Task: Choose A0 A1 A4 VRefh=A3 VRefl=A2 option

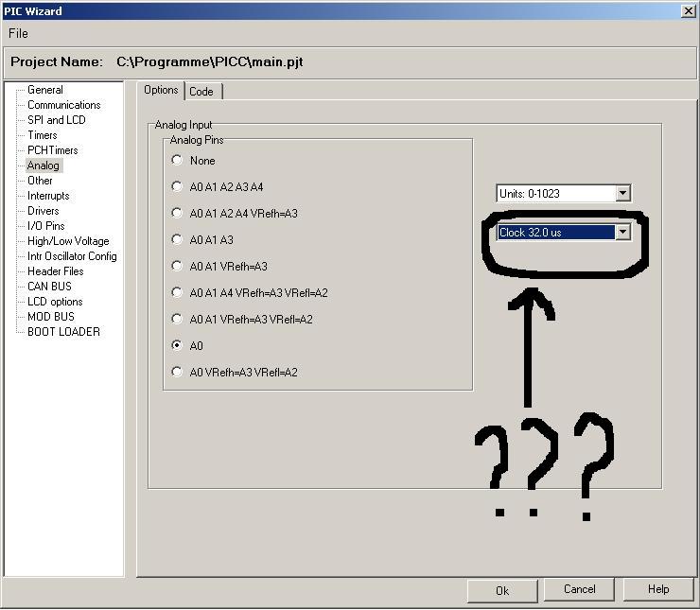Action: point(177,292)
